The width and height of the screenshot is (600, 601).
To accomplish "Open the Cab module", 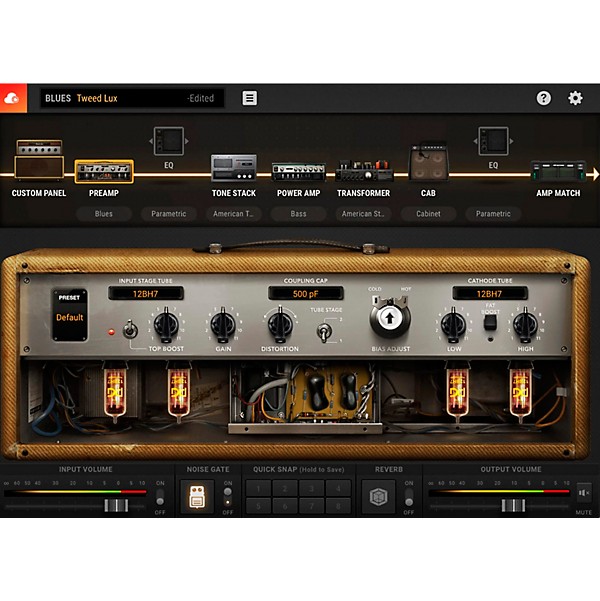I will 428,164.
